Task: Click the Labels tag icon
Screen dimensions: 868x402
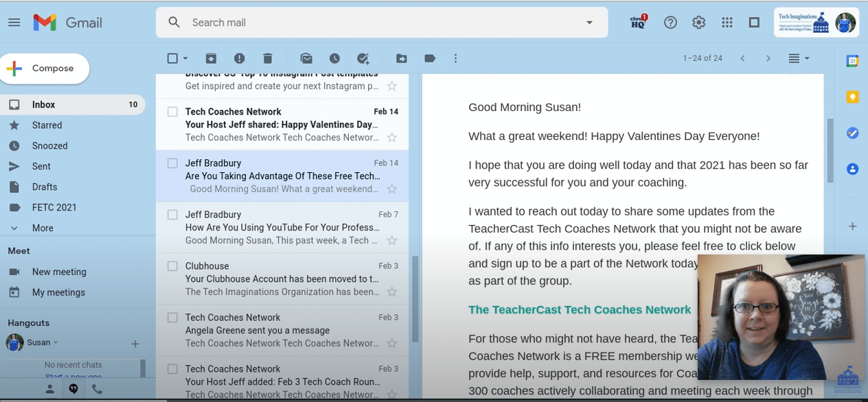Action: [x=430, y=58]
